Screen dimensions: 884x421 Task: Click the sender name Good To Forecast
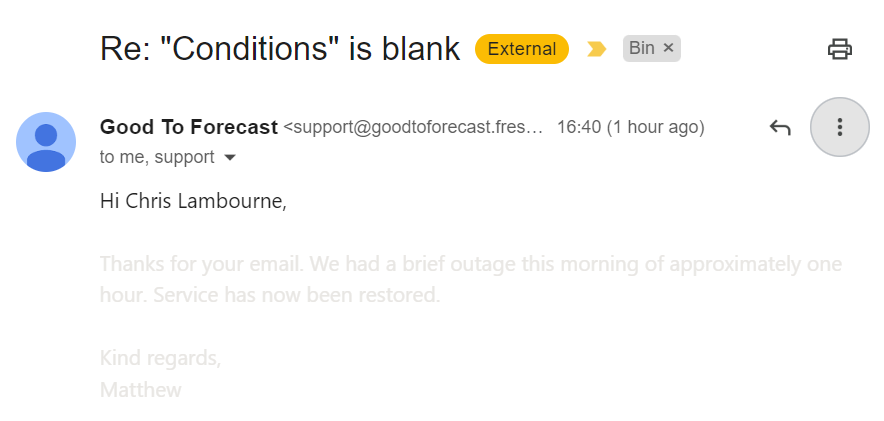tap(189, 127)
